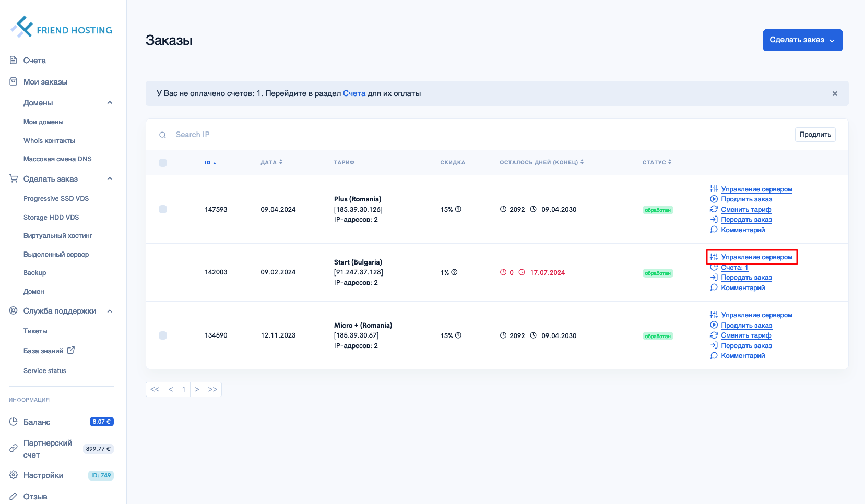865x504 pixels.
Task: Open Массовая смена DNS in the sidebar
Action: (x=57, y=159)
